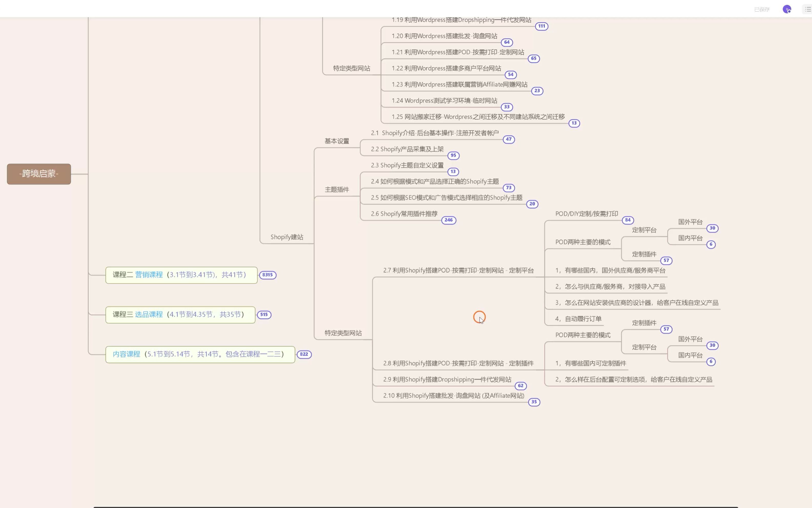Expand badge 33 on node 1.24
812x508 pixels.
click(x=507, y=107)
